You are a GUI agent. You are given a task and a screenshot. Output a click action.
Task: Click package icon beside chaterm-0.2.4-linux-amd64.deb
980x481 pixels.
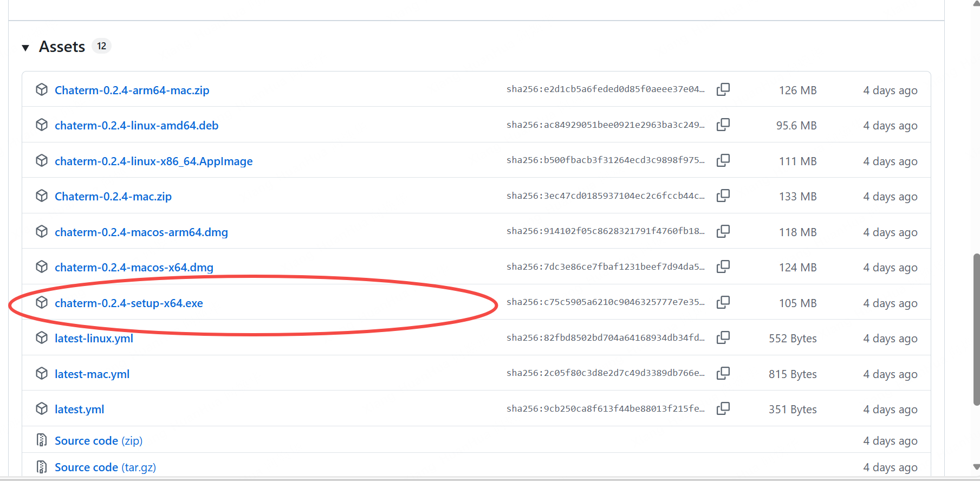click(x=42, y=125)
